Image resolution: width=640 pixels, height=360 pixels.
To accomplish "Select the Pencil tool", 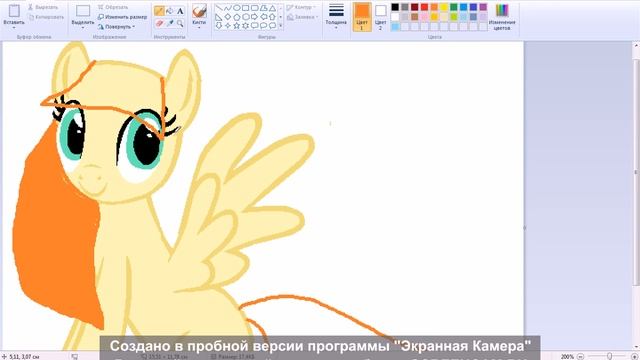I will [159, 11].
